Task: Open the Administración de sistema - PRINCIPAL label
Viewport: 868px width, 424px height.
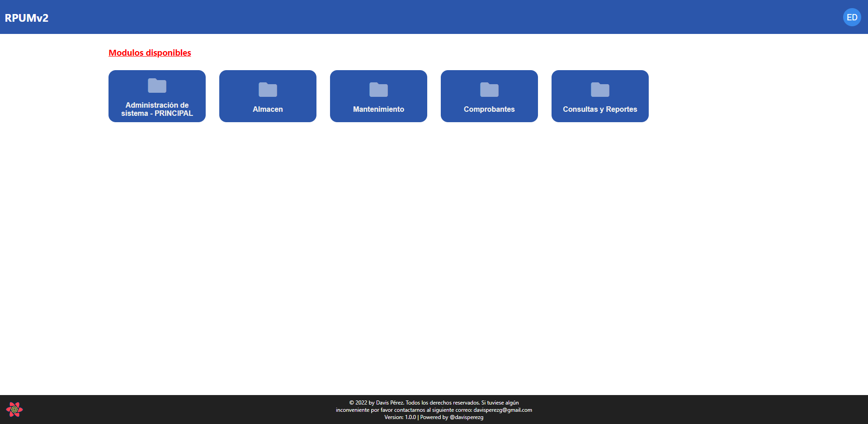Action: (157, 109)
